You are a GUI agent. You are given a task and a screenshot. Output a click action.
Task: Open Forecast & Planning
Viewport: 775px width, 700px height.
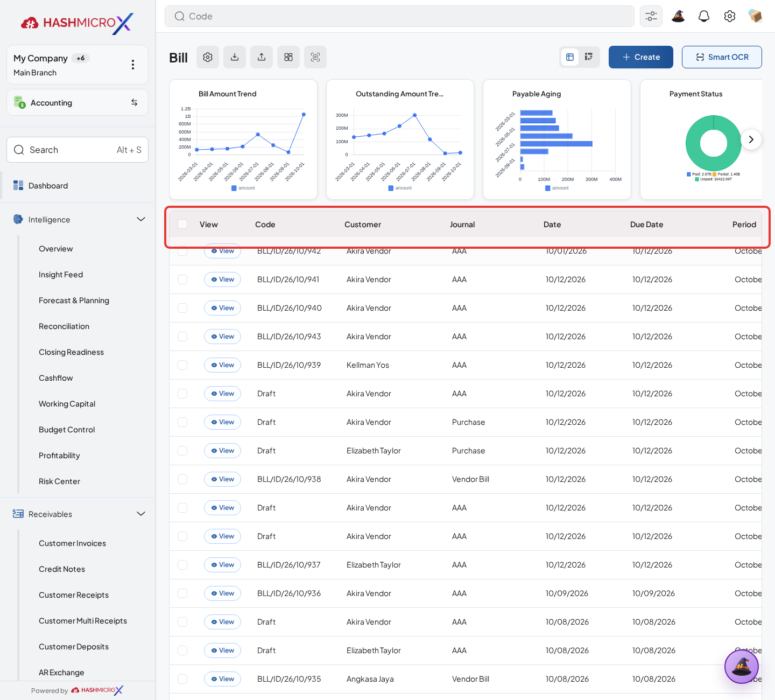(74, 300)
